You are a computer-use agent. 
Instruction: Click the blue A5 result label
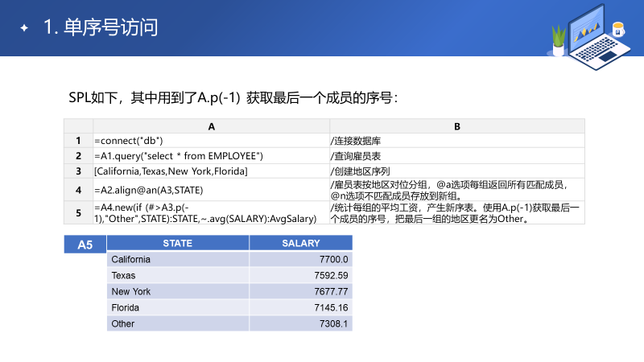point(85,244)
